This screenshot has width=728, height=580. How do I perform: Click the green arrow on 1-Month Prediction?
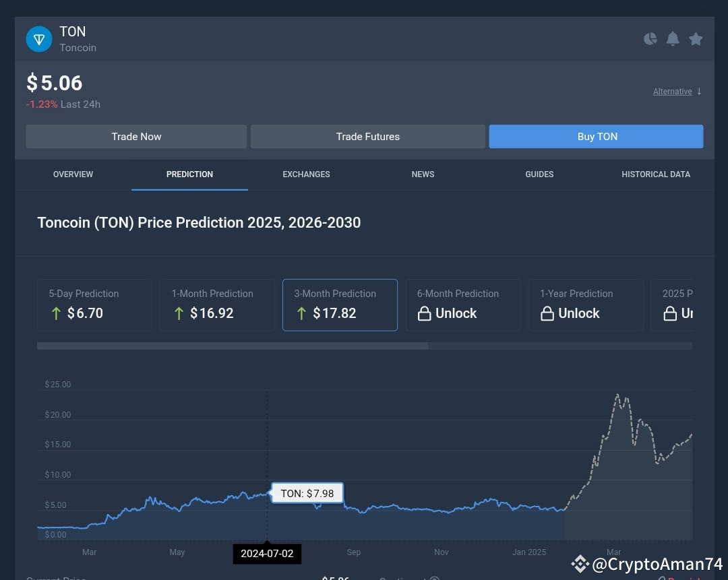pyautogui.click(x=179, y=313)
